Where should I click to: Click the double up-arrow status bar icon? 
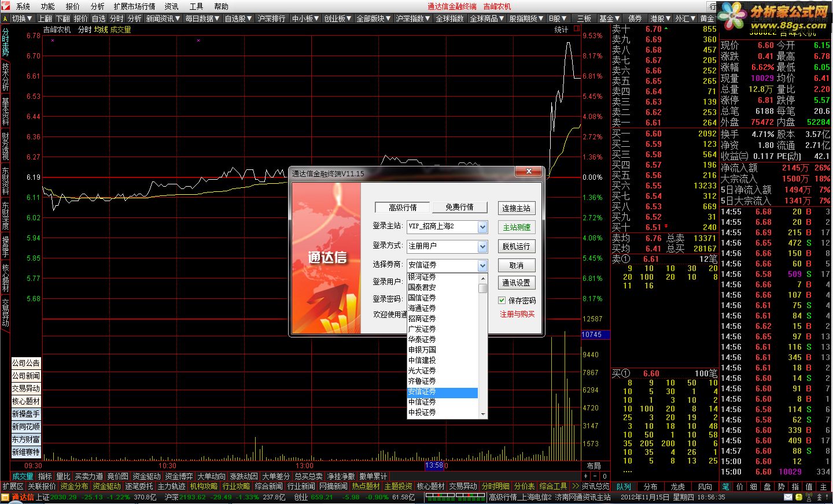pyautogui.click(x=819, y=497)
